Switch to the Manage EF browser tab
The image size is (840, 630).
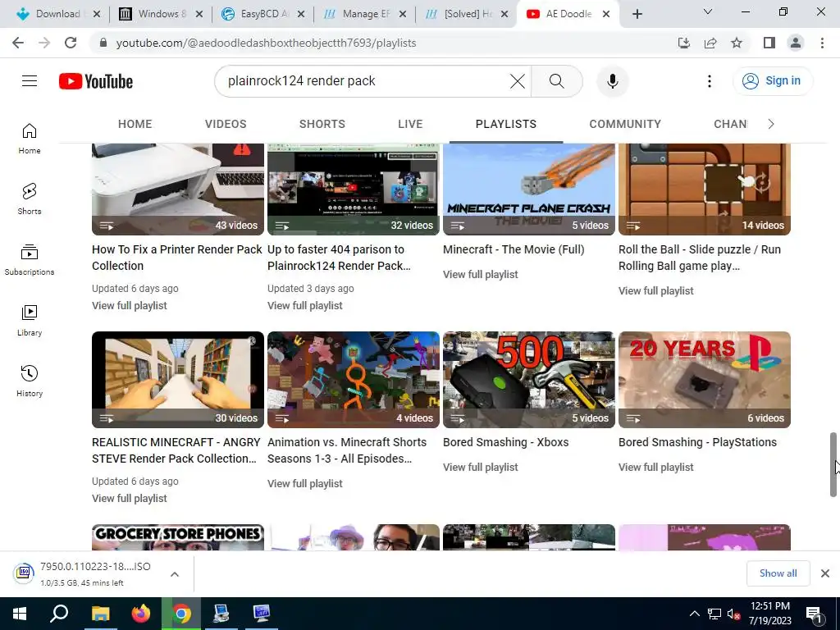point(366,14)
